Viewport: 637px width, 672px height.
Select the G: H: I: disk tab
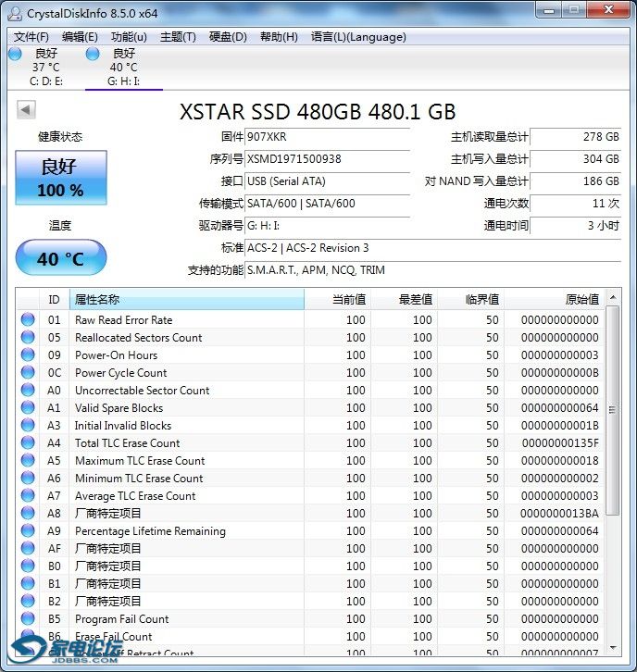124,68
